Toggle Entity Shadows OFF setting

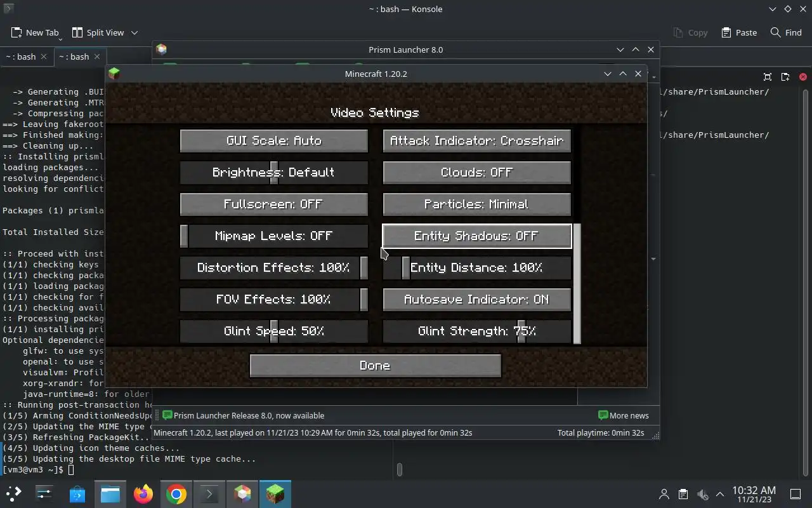[477, 236]
